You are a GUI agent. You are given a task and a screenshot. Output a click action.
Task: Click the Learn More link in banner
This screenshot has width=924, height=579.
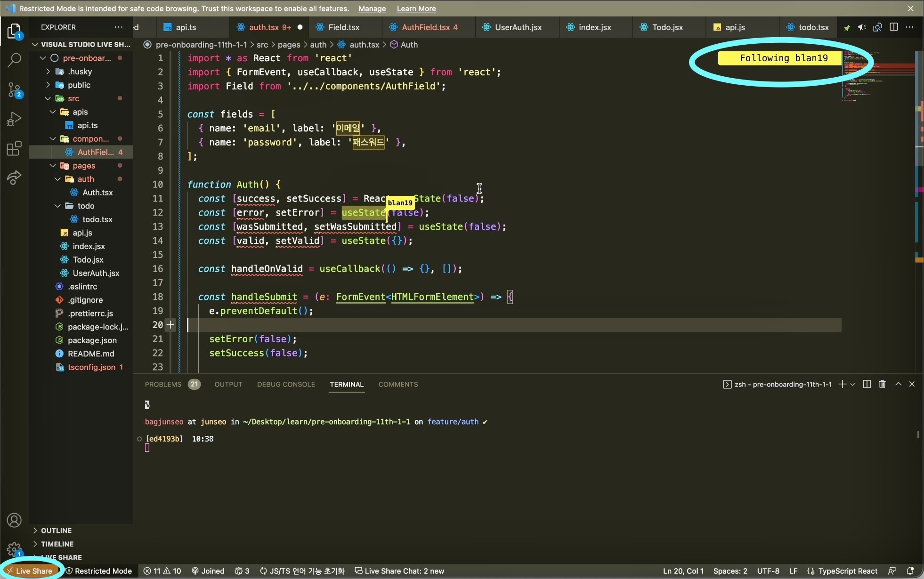coord(416,8)
